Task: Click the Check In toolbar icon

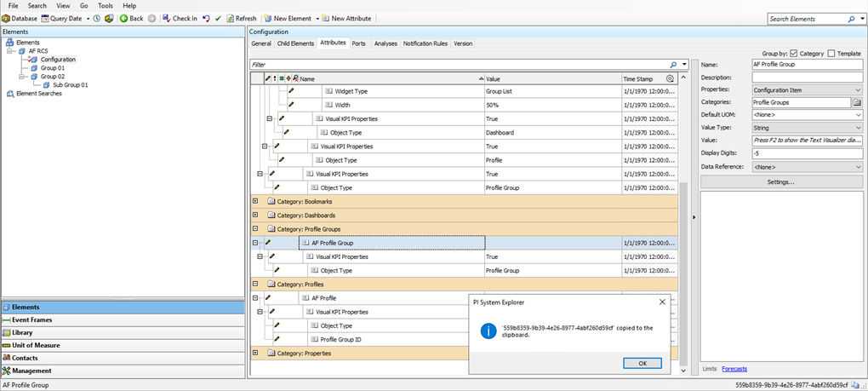Action: 166,18
